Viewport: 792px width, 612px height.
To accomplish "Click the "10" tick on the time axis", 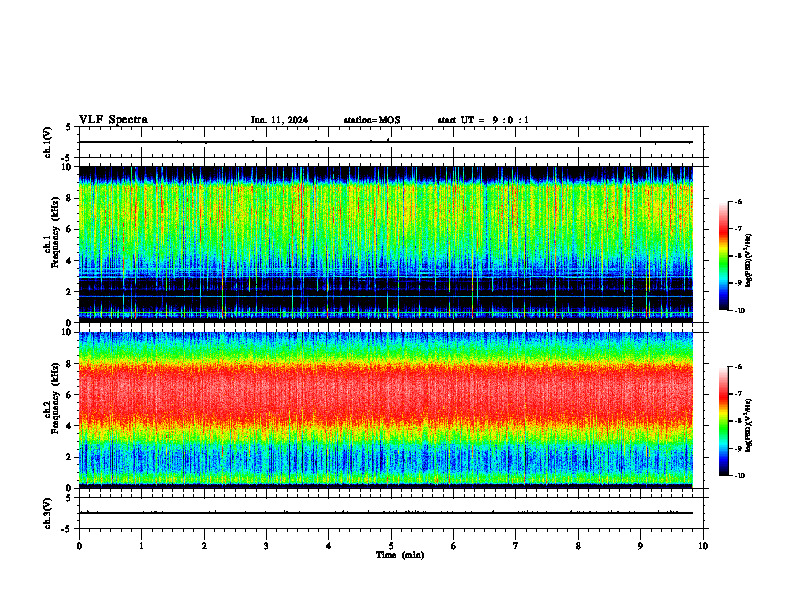I will [703, 546].
